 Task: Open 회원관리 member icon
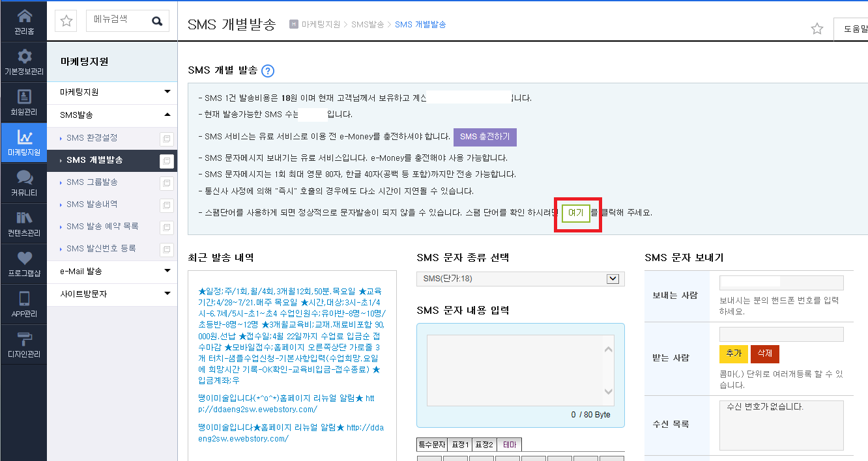point(24,96)
